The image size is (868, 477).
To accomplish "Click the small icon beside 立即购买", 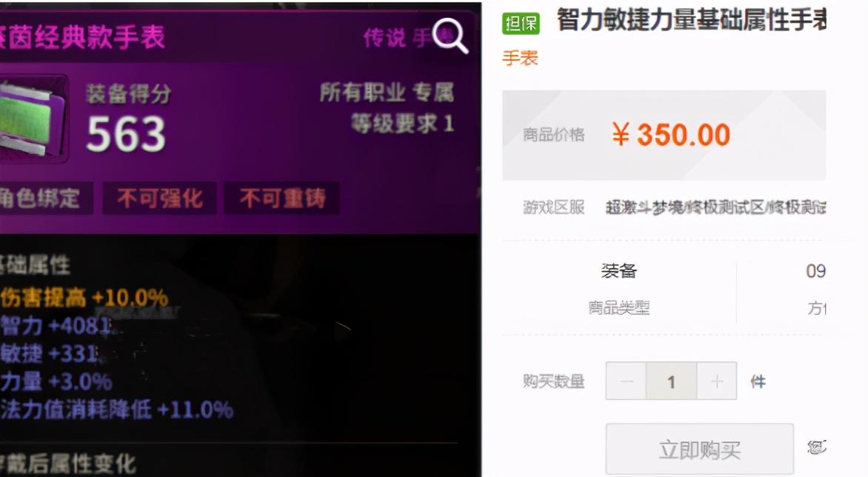I will [x=817, y=447].
